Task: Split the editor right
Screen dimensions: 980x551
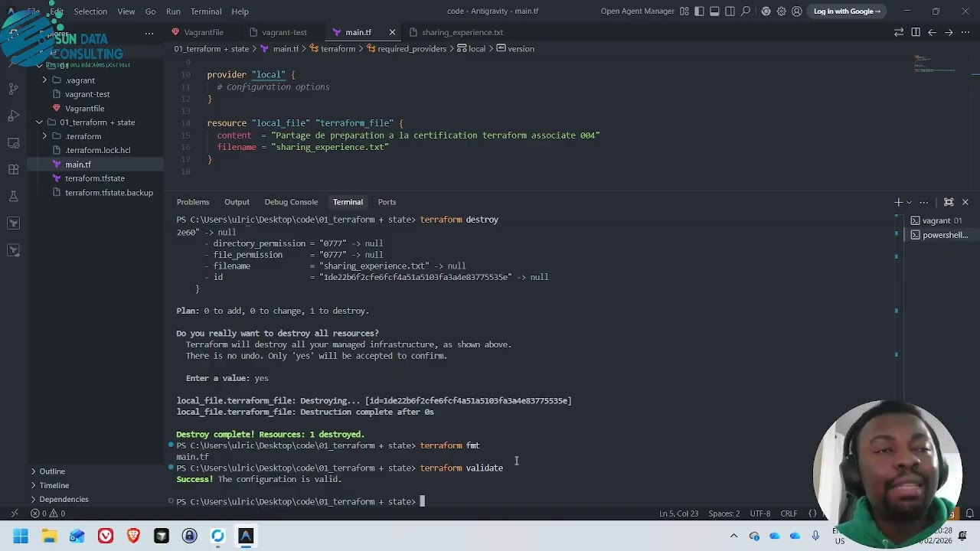Action: pyautogui.click(x=916, y=32)
